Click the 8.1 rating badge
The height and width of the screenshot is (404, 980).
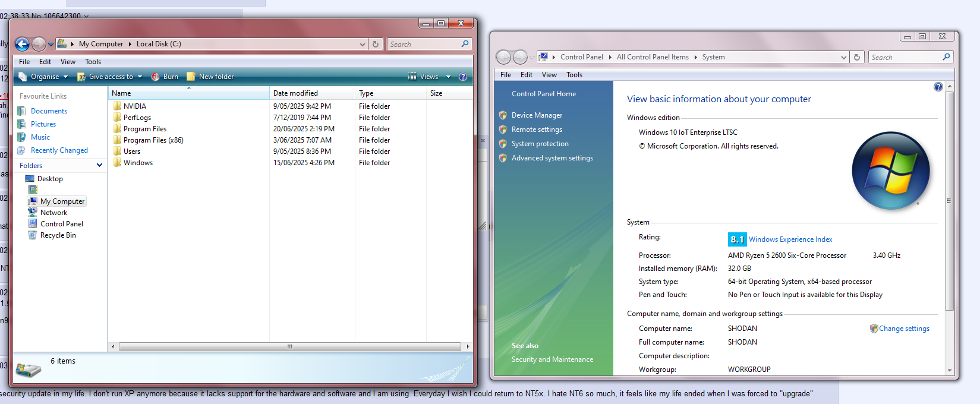click(x=737, y=239)
